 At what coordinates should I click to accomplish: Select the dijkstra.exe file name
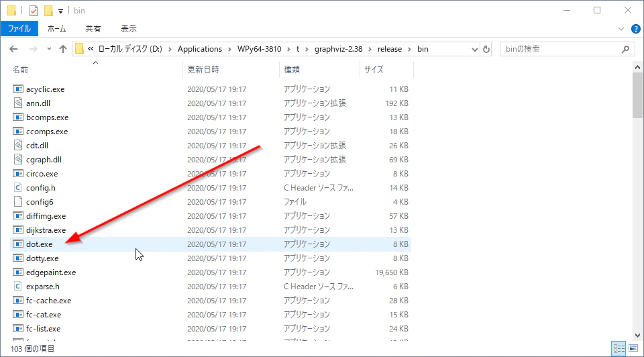46,230
